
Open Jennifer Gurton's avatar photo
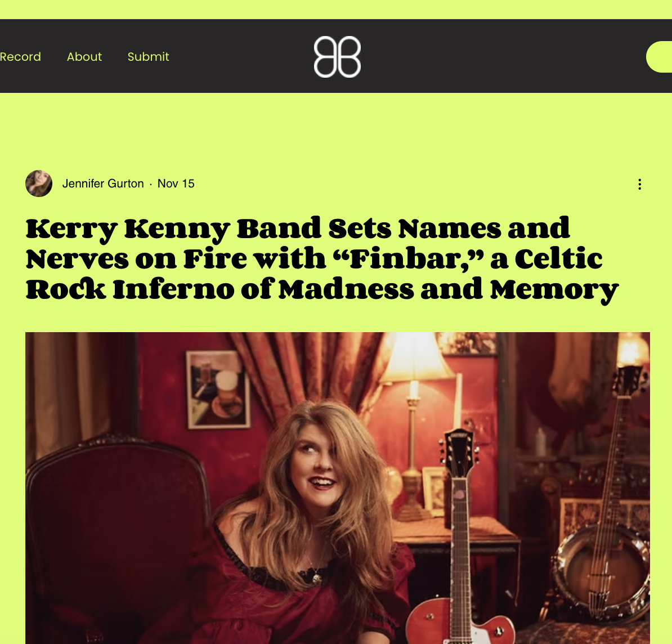coord(39,184)
